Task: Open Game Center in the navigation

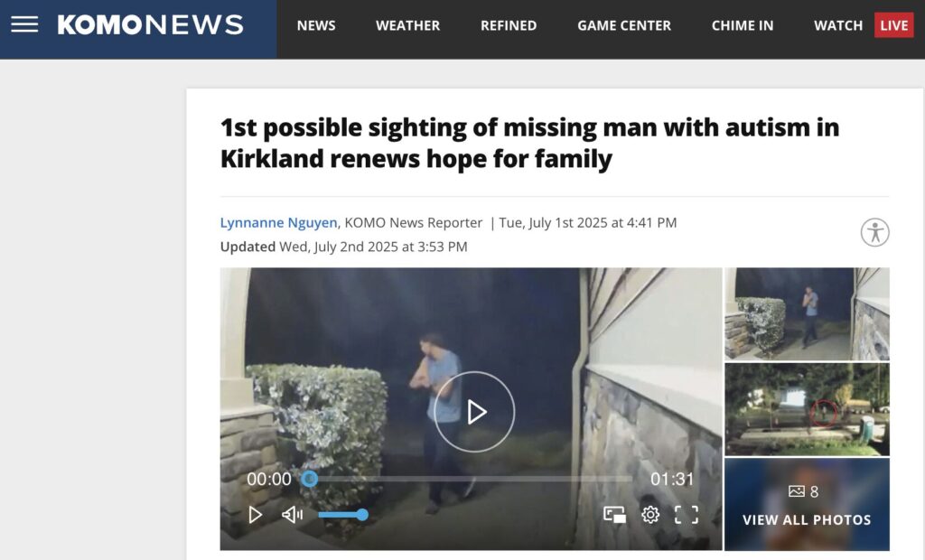Action: pyautogui.click(x=624, y=26)
